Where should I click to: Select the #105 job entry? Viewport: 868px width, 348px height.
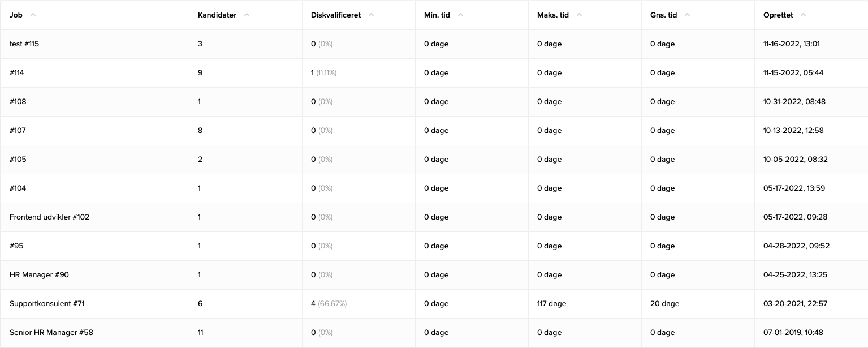click(x=18, y=159)
